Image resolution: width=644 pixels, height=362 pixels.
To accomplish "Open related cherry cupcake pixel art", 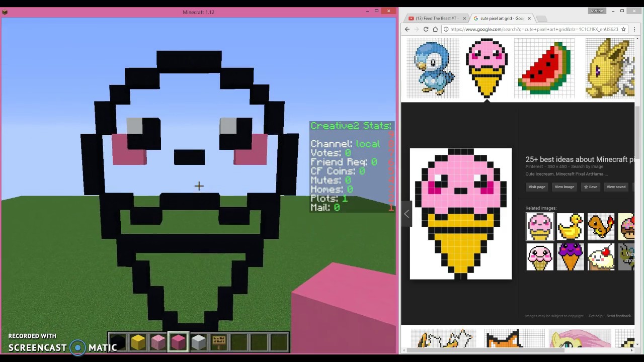I will click(x=601, y=257).
